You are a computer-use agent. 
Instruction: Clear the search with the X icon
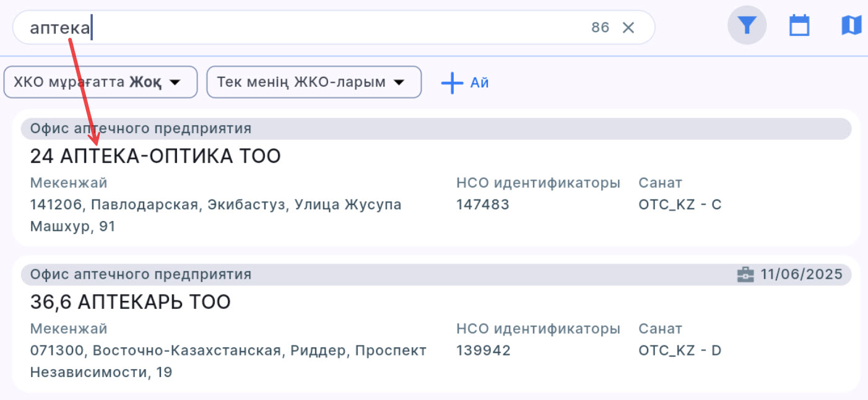point(628,27)
